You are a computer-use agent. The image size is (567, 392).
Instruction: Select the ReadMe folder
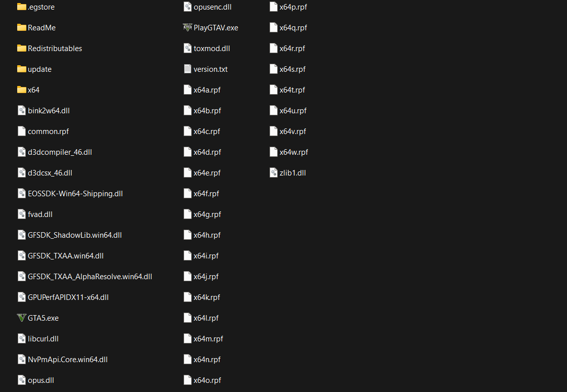(36, 27)
